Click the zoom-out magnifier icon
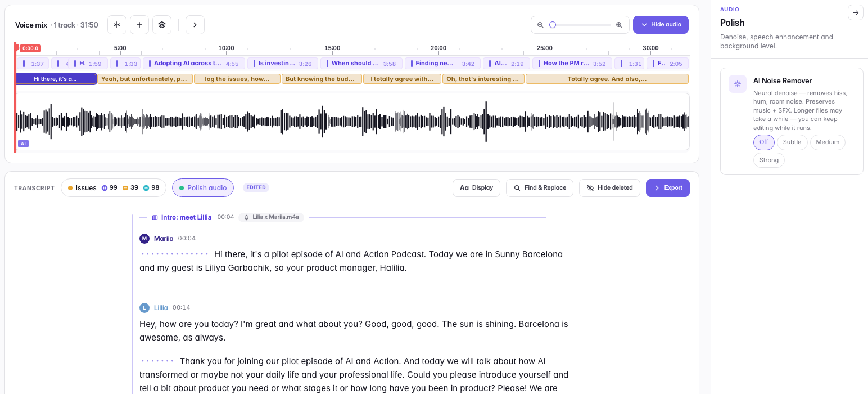 (x=540, y=25)
